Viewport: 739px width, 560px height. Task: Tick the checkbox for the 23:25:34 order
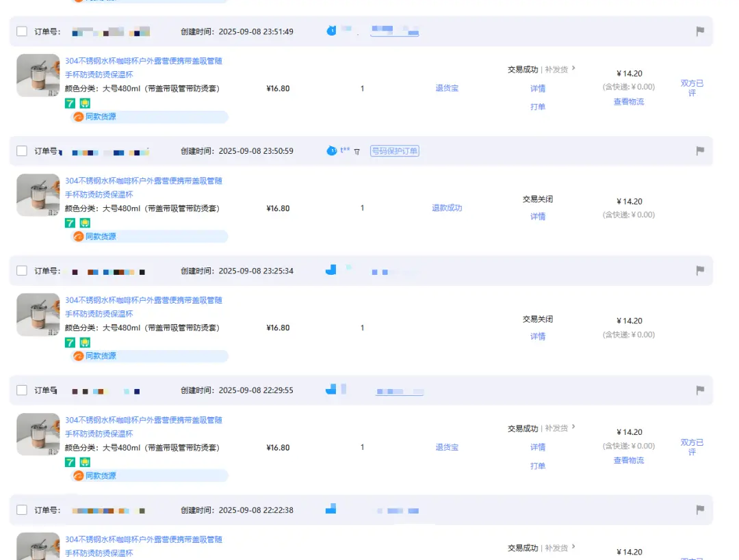pos(22,271)
